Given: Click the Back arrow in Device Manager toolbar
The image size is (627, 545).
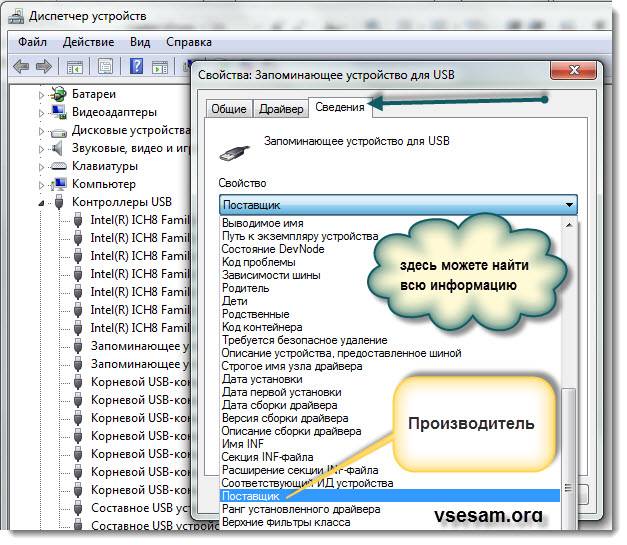Looking at the screenshot, I should click(21, 66).
